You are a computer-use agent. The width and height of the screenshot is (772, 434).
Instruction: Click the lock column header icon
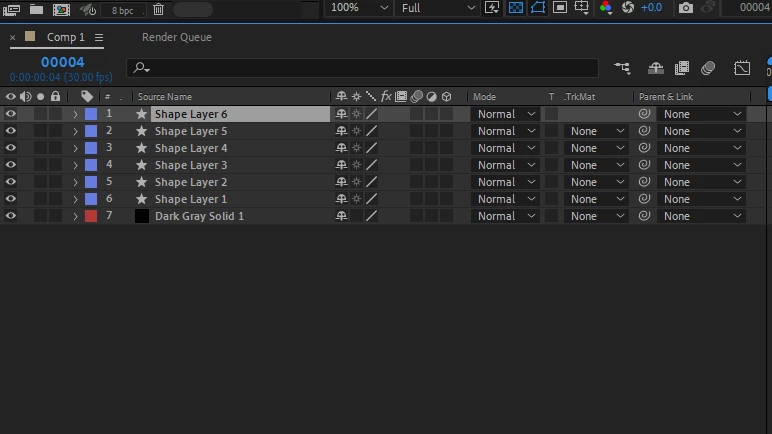56,97
